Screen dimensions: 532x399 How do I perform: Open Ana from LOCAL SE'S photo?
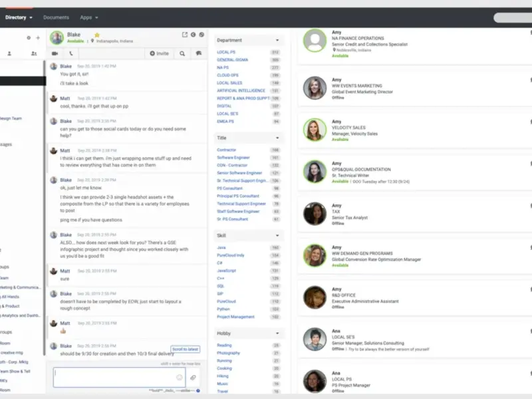pos(315,339)
